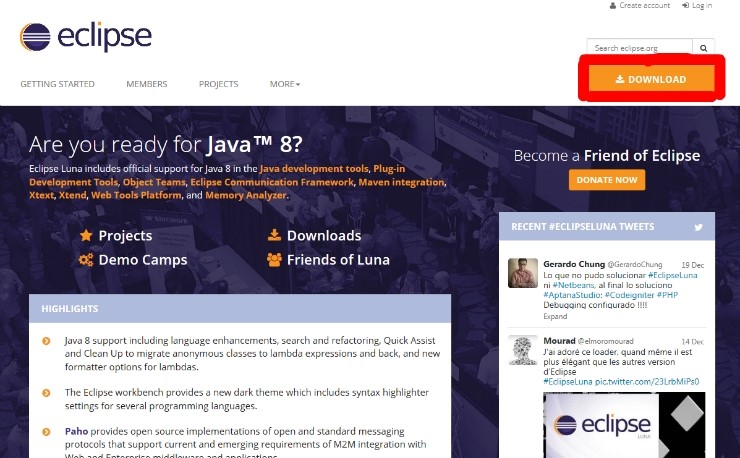740x458 pixels.
Task: Click Gerardo Chung's avatar picture
Action: pos(523,273)
